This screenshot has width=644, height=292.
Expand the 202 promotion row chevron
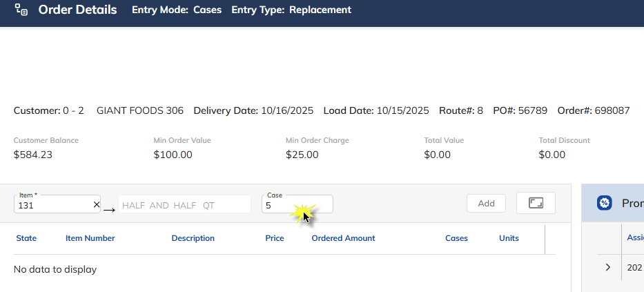(608, 267)
